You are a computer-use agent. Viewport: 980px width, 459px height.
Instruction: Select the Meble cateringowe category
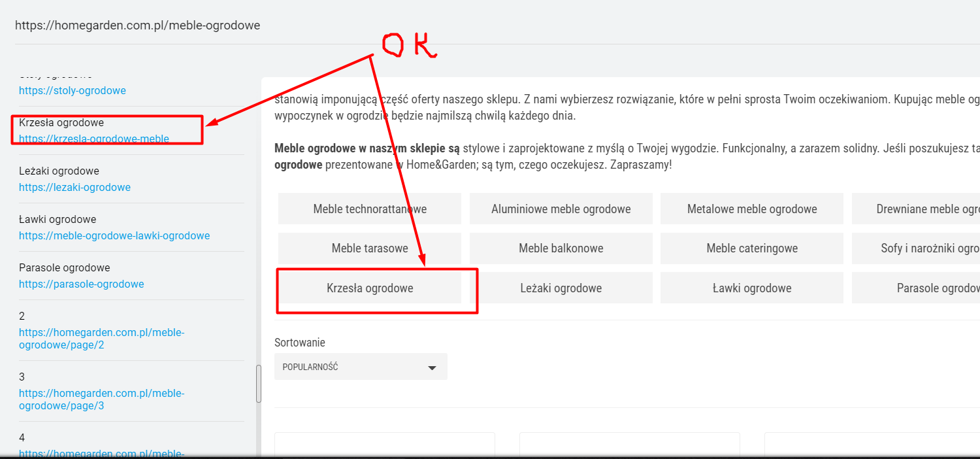pos(752,248)
